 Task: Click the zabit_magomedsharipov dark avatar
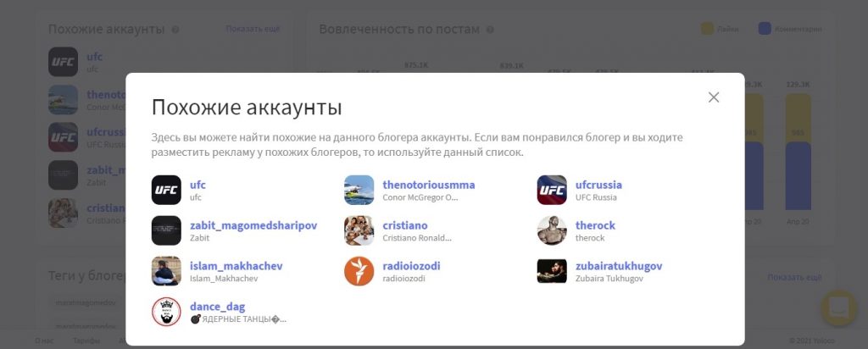[x=166, y=230]
